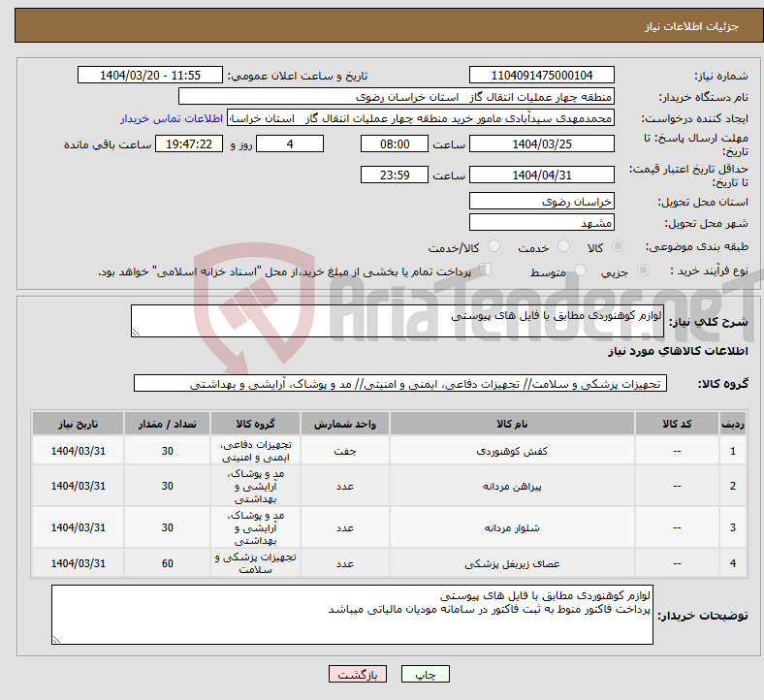The image size is (764, 700).
Task: Click the واحد شمارش column header
Action: click(344, 424)
